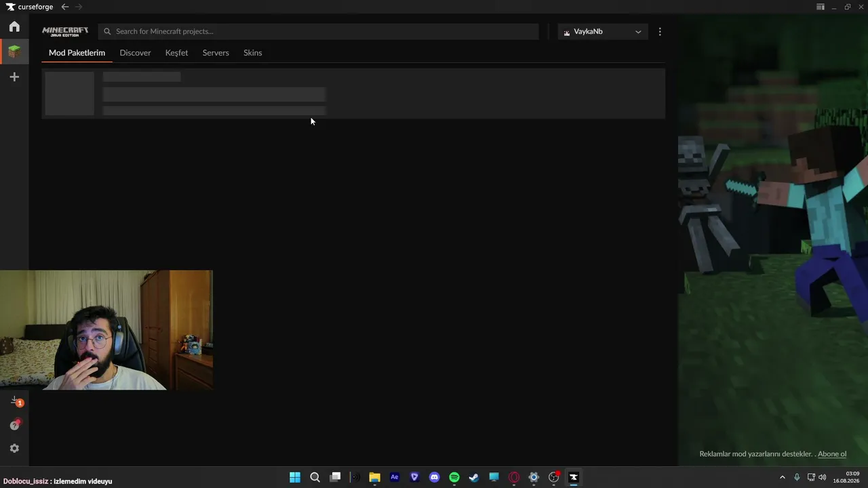Open Steam from the taskbar
This screenshot has width=868, height=488.
click(474, 477)
